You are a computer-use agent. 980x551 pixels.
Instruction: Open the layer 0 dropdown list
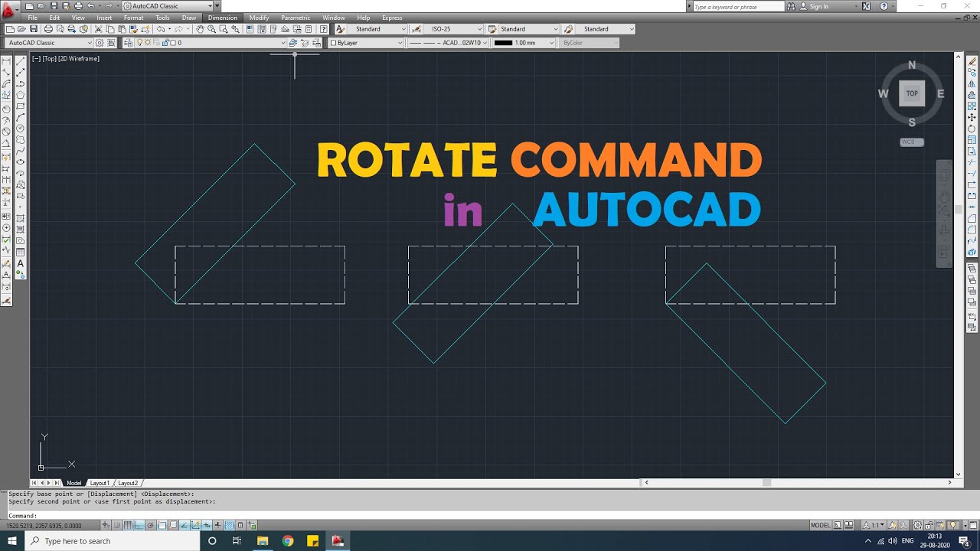[x=283, y=43]
